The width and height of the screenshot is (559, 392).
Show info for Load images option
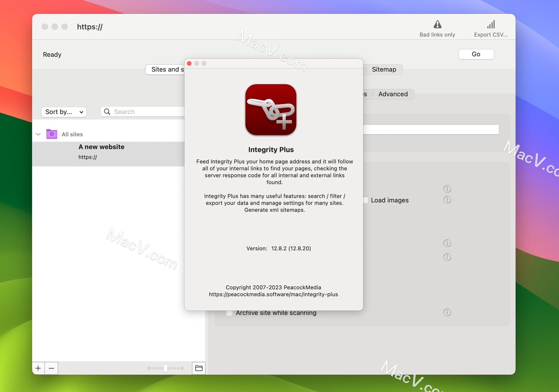(x=447, y=200)
